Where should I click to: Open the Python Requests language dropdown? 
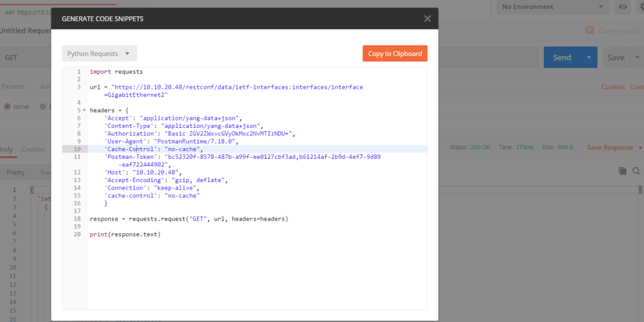(99, 54)
